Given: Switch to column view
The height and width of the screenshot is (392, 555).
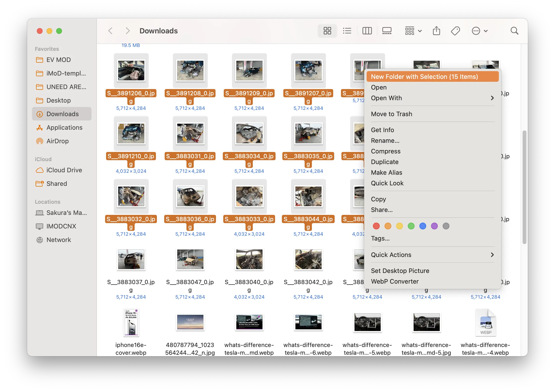Looking at the screenshot, I should pyautogui.click(x=367, y=31).
